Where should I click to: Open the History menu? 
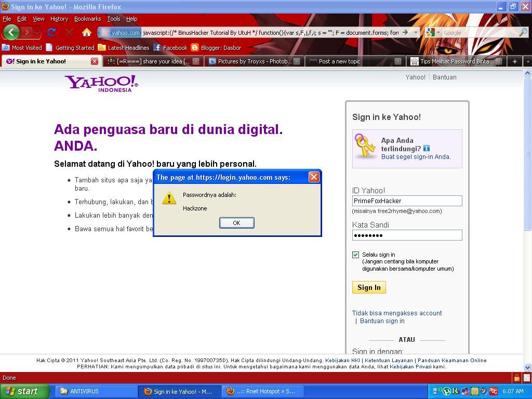(59, 19)
